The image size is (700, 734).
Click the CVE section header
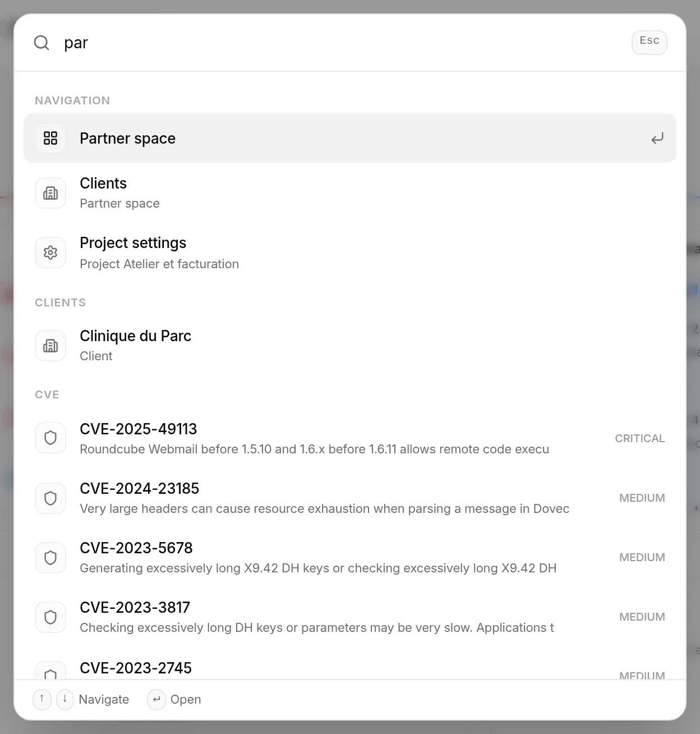coord(47,394)
